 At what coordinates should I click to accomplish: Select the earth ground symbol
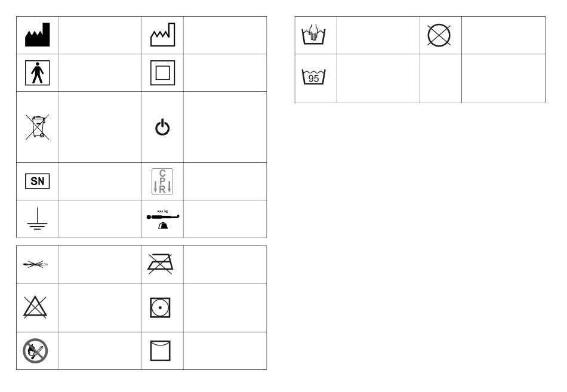37,219
